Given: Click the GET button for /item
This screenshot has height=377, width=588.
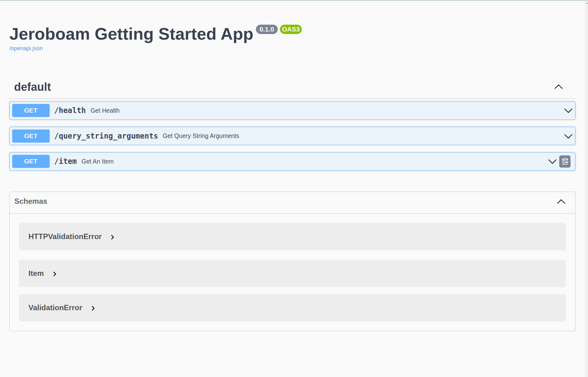Looking at the screenshot, I should coord(31,161).
